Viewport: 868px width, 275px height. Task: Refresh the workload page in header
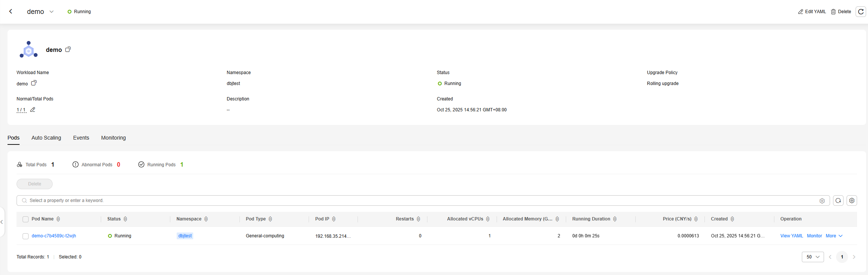pos(860,12)
